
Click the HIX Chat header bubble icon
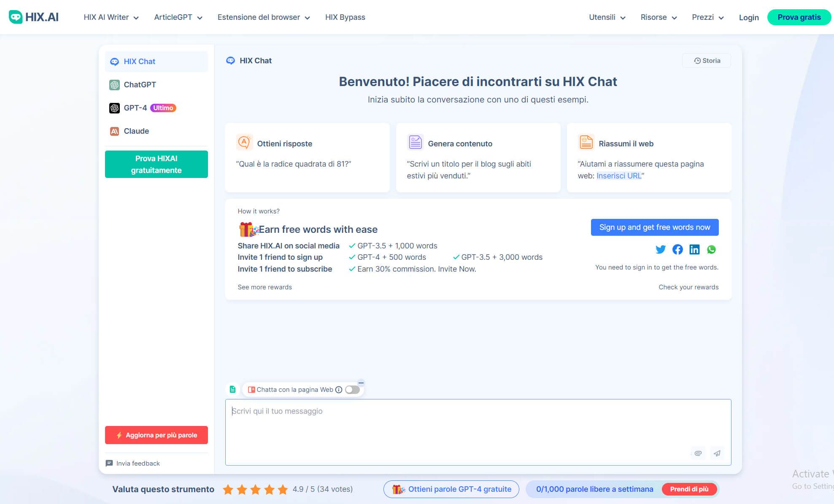coord(230,61)
